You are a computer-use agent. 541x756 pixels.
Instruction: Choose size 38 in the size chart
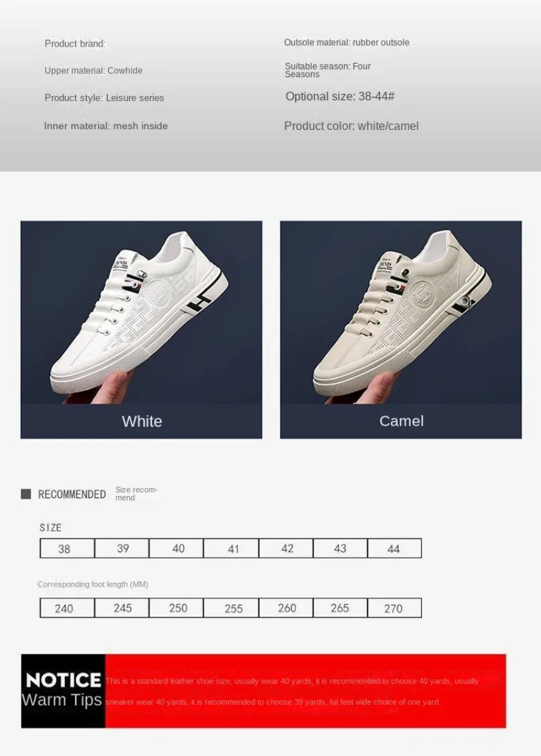67,548
